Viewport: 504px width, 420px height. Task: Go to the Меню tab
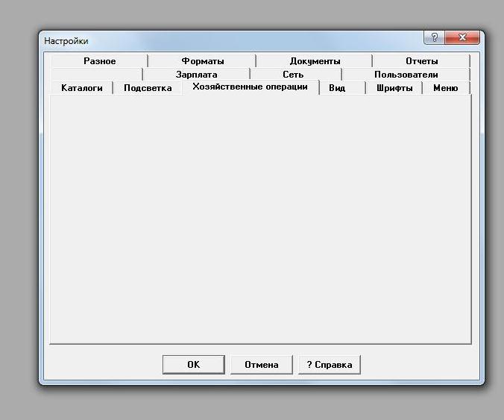click(x=446, y=88)
